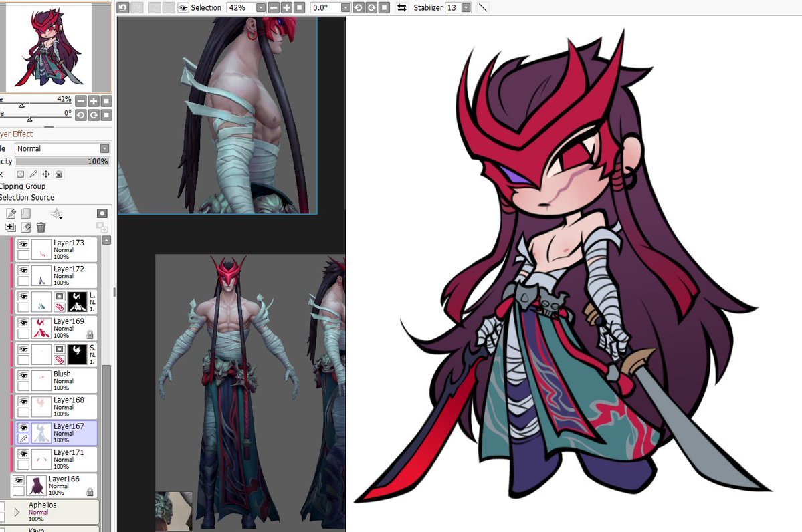Viewport: 802px width, 532px height.
Task: Click the navigator rotate counter-clockwise button
Action: (81, 115)
